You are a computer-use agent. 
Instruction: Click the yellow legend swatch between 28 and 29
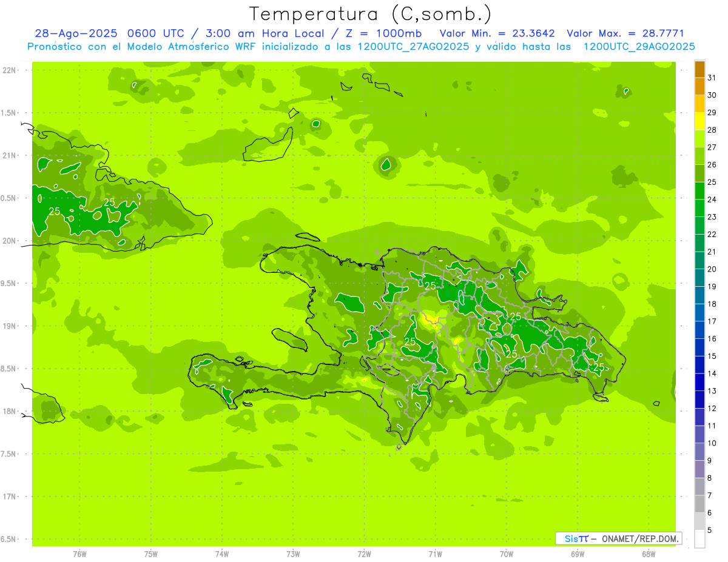click(x=699, y=121)
